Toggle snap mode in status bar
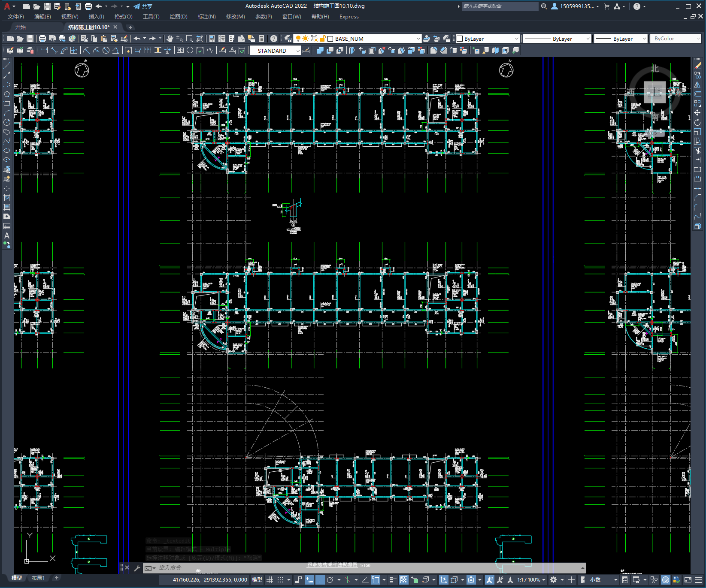Image resolution: width=706 pixels, height=588 pixels. click(280, 580)
